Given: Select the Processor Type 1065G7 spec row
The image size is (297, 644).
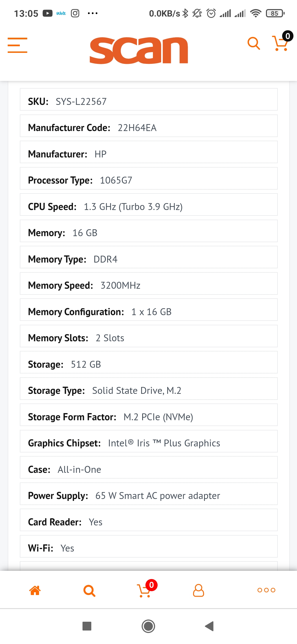Looking at the screenshot, I should (148, 180).
